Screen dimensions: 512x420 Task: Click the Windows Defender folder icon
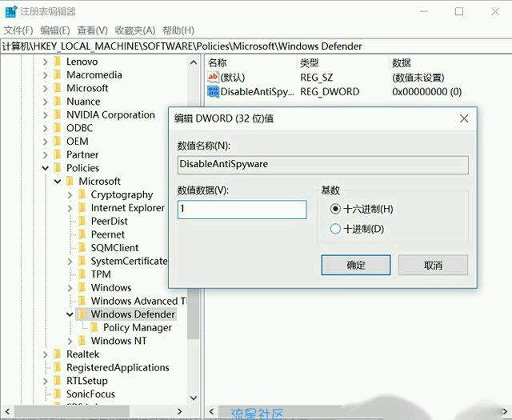pos(82,314)
